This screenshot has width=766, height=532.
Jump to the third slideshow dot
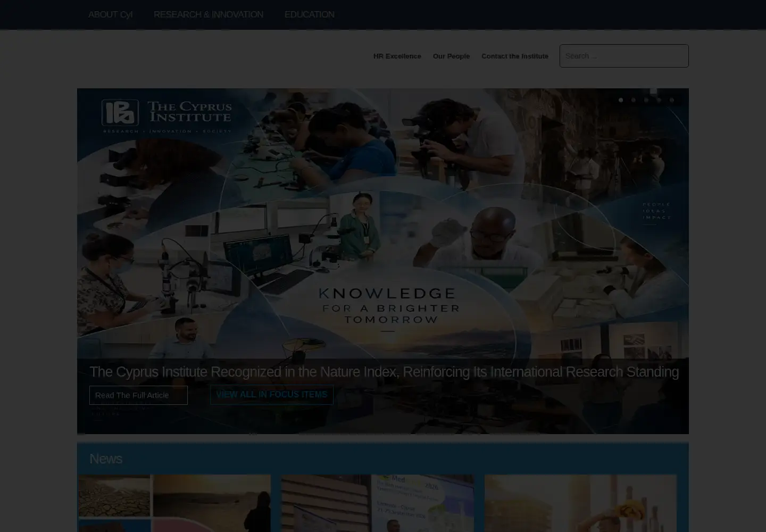[646, 100]
